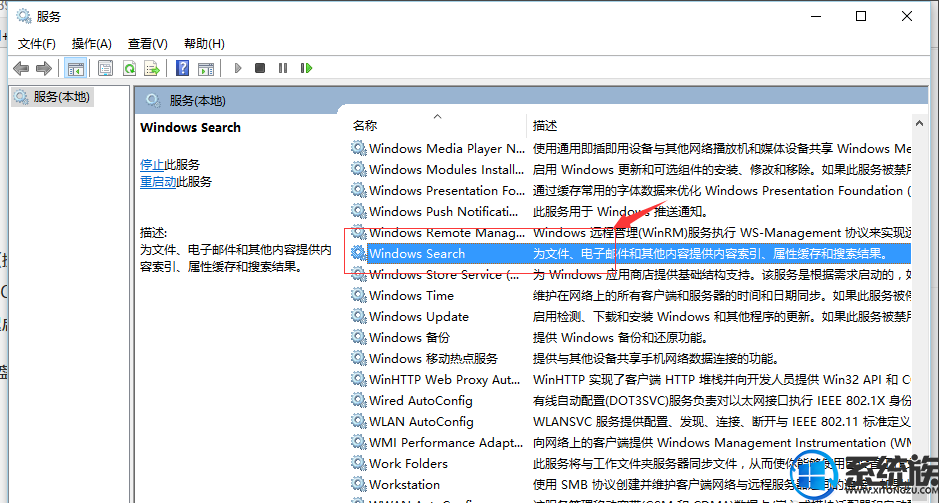Select the Windows Presentation Fo... service
939x503 pixels.
coord(447,190)
